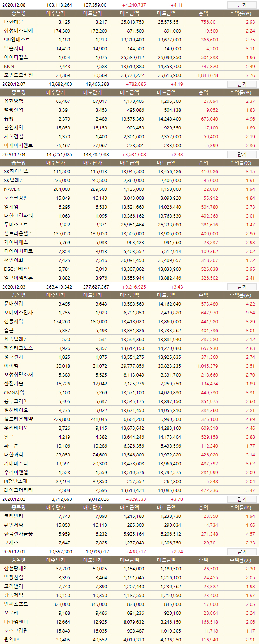Click stock name 서희건설

point(14,136)
